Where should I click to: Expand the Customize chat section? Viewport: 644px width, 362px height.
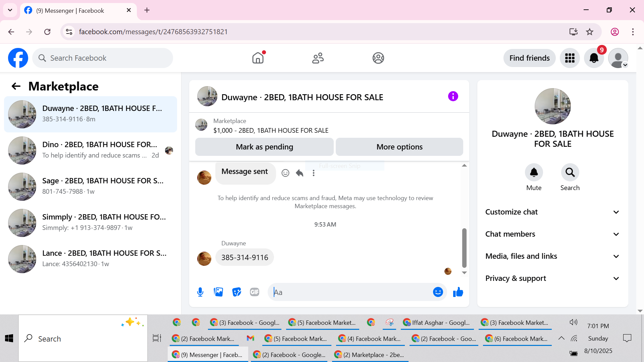pos(552,212)
